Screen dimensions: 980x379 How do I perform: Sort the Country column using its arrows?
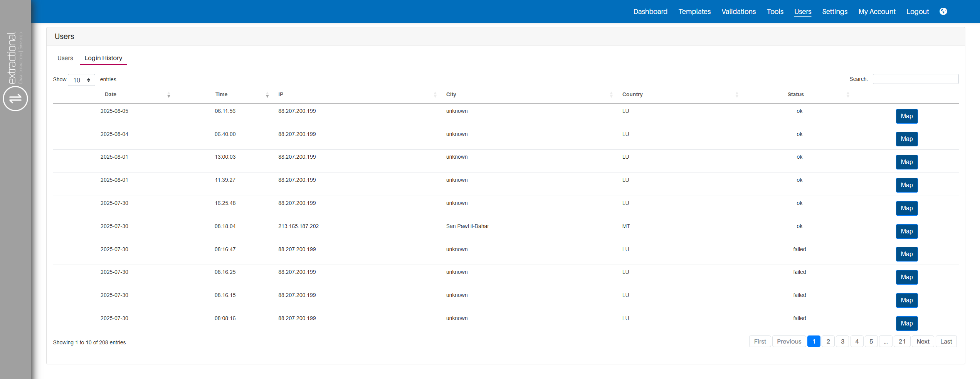(x=736, y=95)
